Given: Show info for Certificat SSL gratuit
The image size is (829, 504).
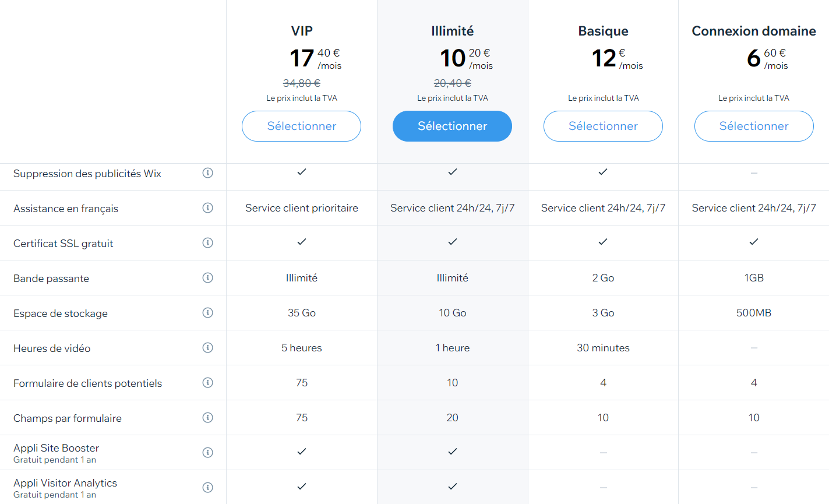Looking at the screenshot, I should [207, 243].
